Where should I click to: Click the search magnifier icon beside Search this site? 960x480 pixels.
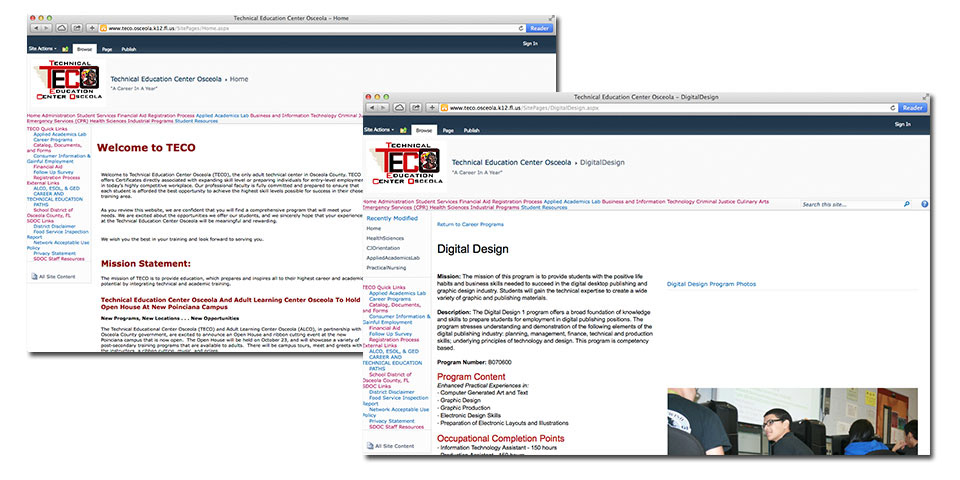[907, 204]
